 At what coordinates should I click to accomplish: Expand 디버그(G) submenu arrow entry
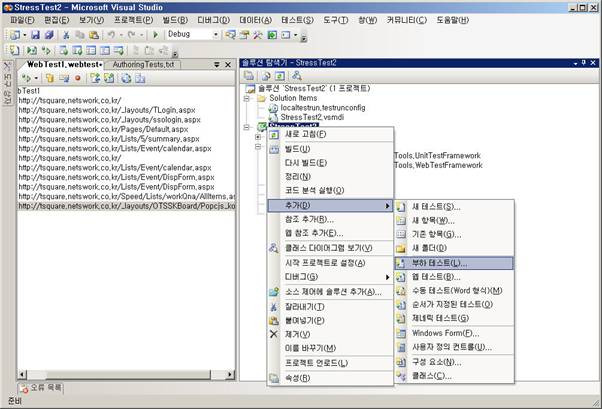tap(331, 277)
